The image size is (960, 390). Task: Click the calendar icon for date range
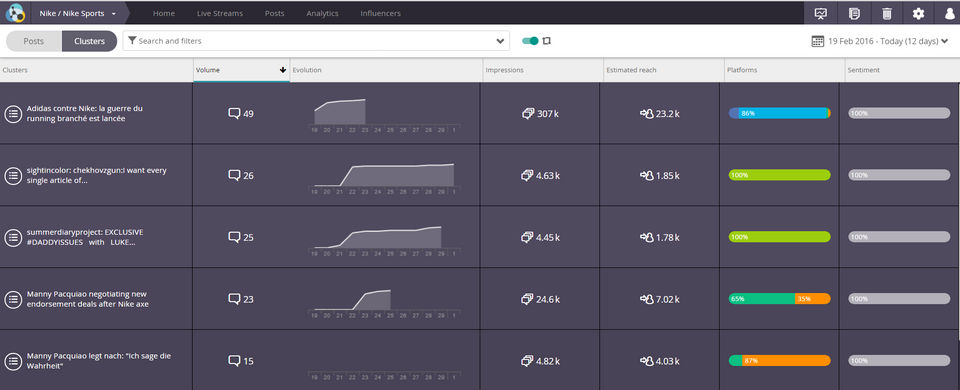coord(818,41)
